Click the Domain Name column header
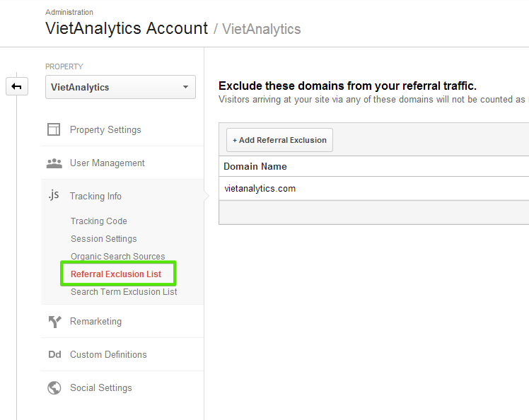Viewport: 529px width, 420px height. (x=255, y=166)
